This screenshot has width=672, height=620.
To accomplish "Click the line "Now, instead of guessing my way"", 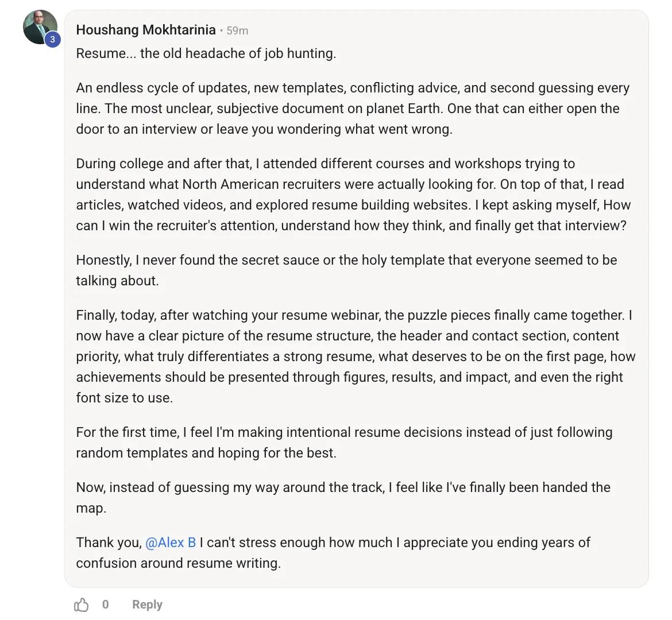I will coord(343,487).
